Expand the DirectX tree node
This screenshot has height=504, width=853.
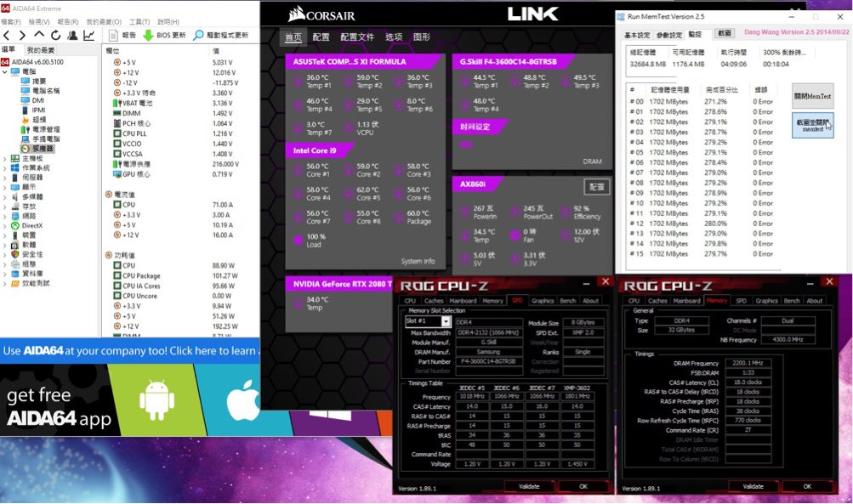point(5,225)
